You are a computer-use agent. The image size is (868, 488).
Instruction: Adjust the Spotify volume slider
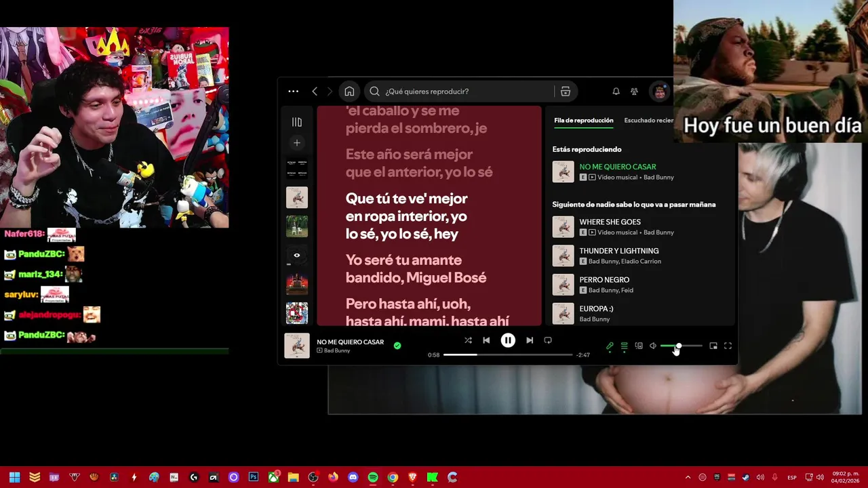682,346
